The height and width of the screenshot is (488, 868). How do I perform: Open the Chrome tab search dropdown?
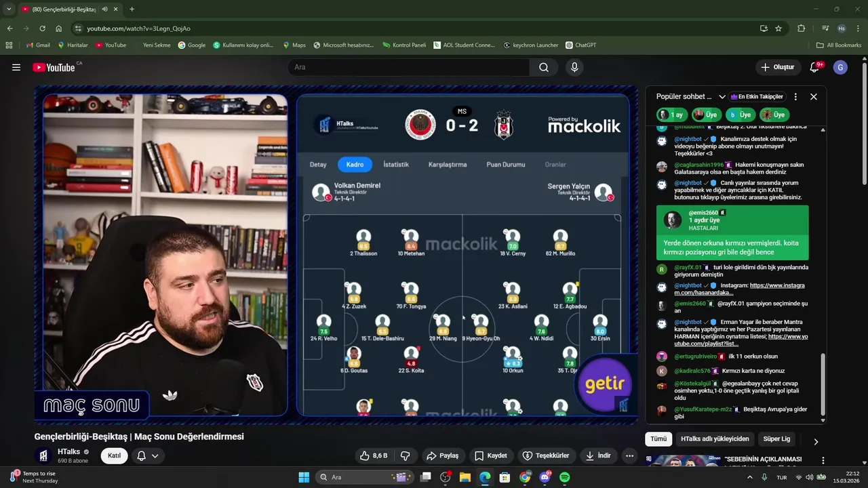(x=9, y=9)
